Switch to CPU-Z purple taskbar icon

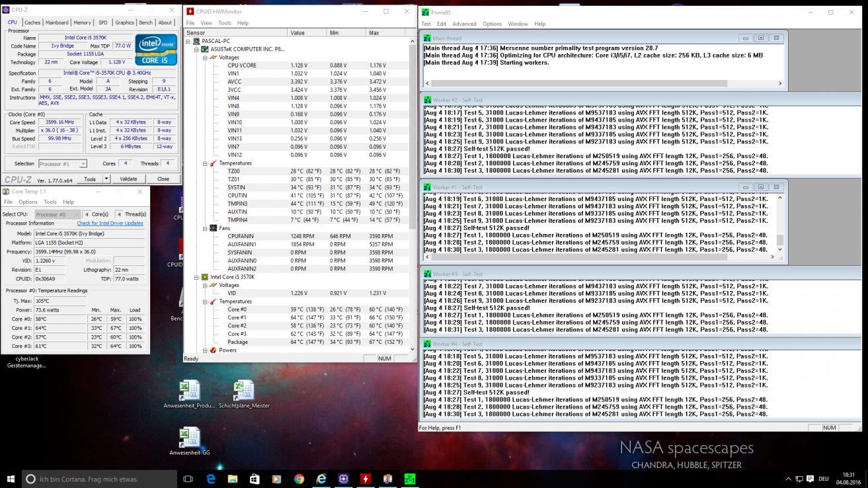pos(343,479)
